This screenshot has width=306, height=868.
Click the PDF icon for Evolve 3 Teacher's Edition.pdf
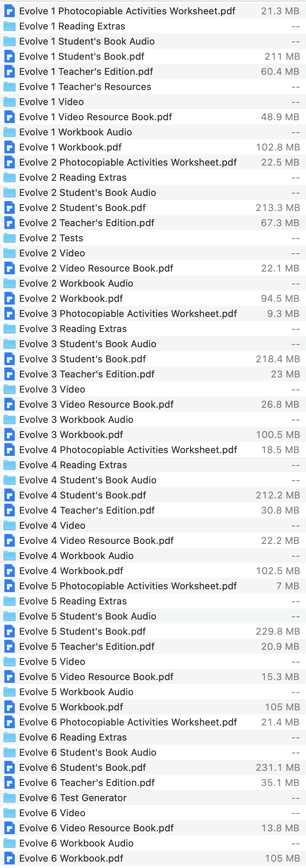point(9,374)
